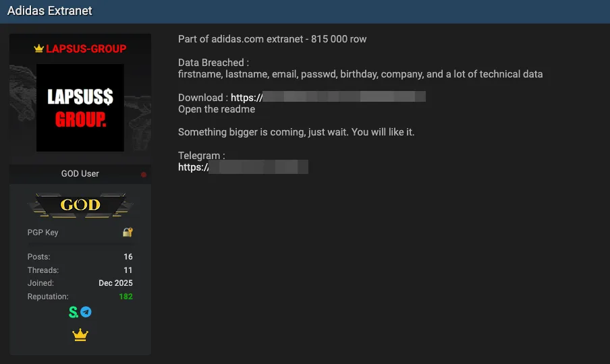610x364 pixels.
Task: Click the GOD rank badge
Action: click(x=80, y=205)
